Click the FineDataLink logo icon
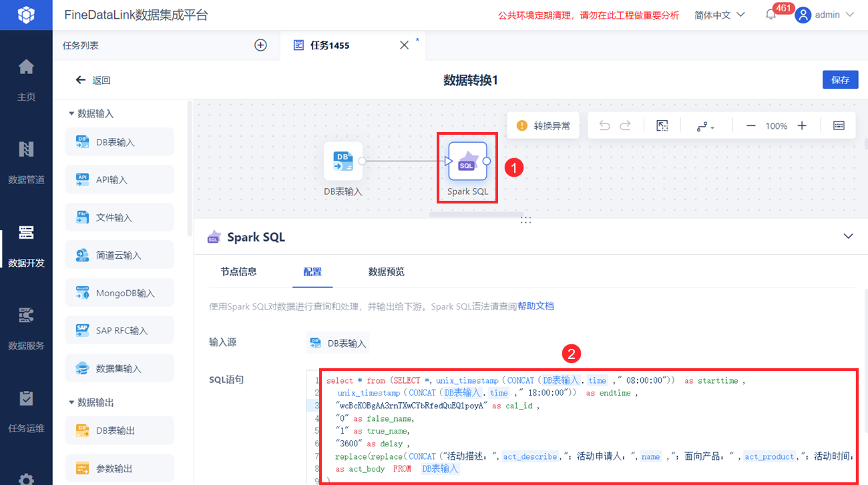This screenshot has height=485, width=868. [26, 15]
